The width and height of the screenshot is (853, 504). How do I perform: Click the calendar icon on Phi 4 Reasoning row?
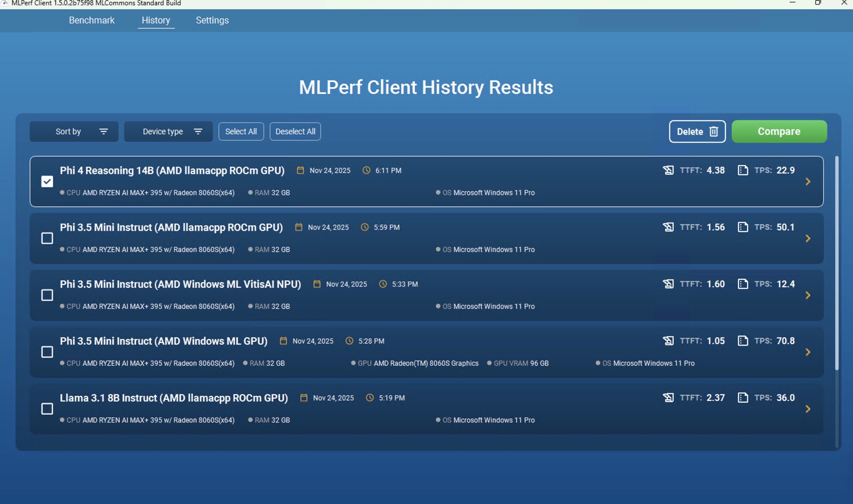coord(300,171)
